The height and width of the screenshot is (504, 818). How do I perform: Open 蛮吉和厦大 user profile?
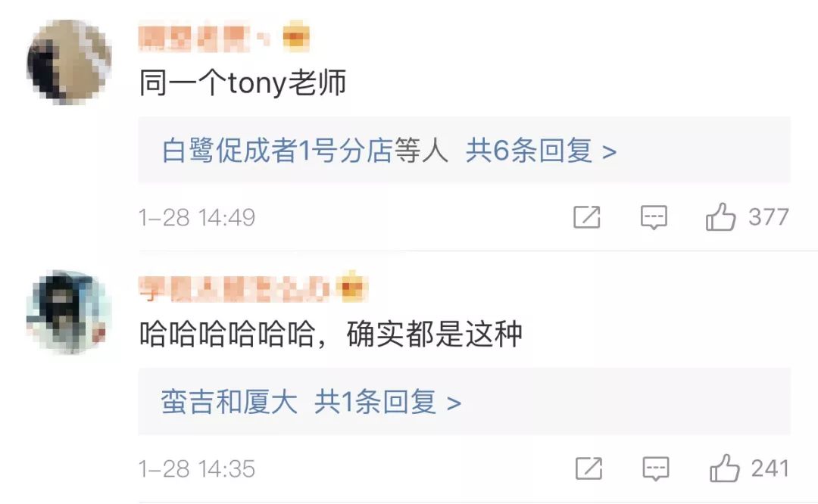click(x=229, y=402)
